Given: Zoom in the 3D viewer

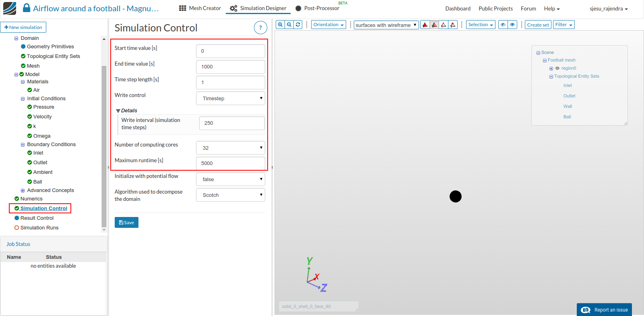Looking at the screenshot, I should pos(281,25).
